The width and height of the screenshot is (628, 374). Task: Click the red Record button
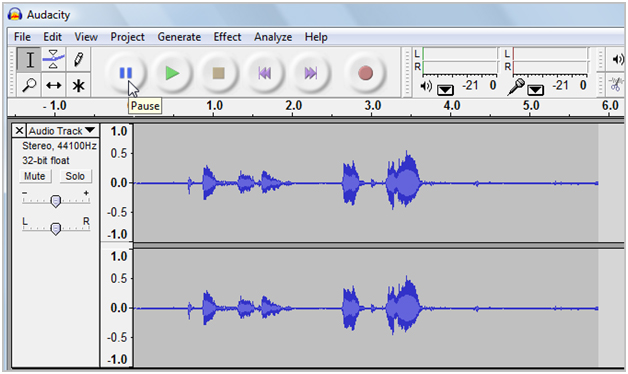click(365, 73)
